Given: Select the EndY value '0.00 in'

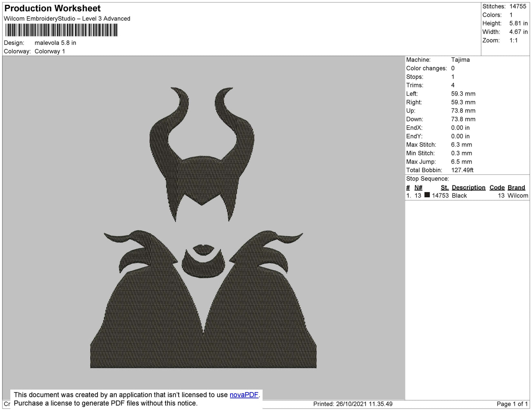Looking at the screenshot, I should [x=460, y=136].
